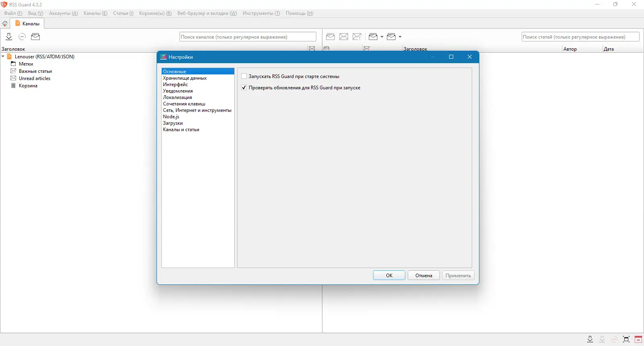Open the Каналы menu in menu bar
This screenshot has height=346, width=644.
point(95,13)
